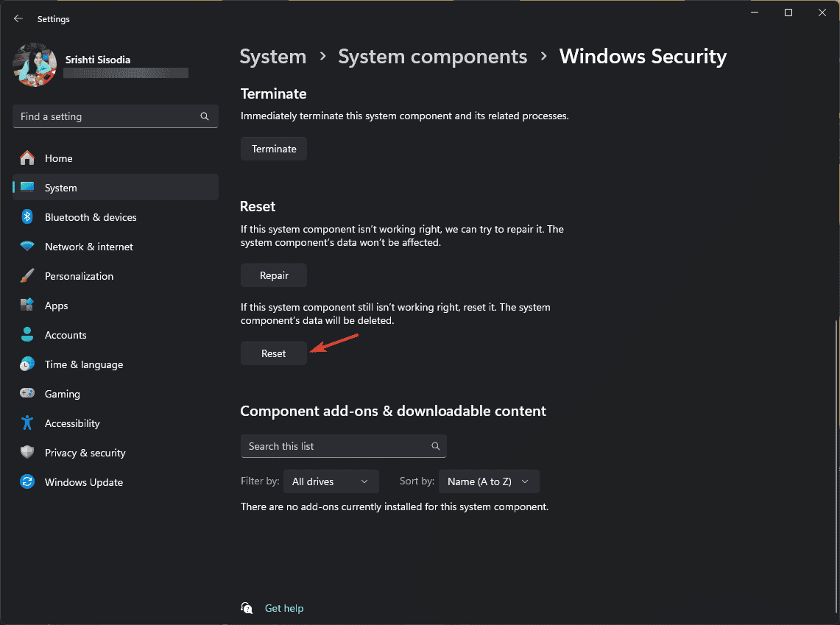Terminate the Windows Security component
840x625 pixels.
pos(273,148)
